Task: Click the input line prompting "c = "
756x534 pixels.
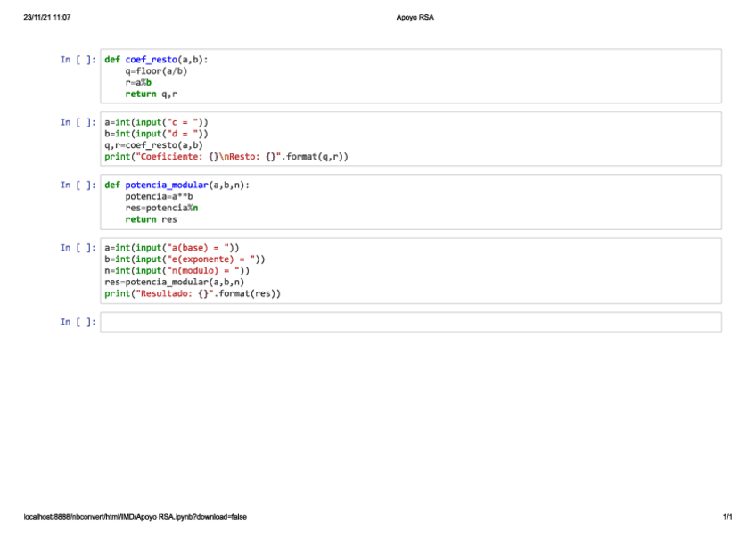Action: tap(156, 122)
